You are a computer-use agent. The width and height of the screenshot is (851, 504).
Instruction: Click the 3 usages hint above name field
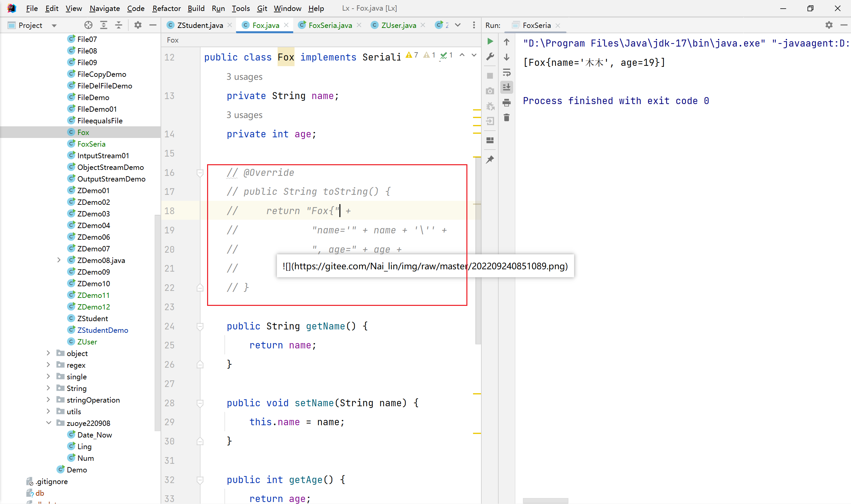[244, 77]
